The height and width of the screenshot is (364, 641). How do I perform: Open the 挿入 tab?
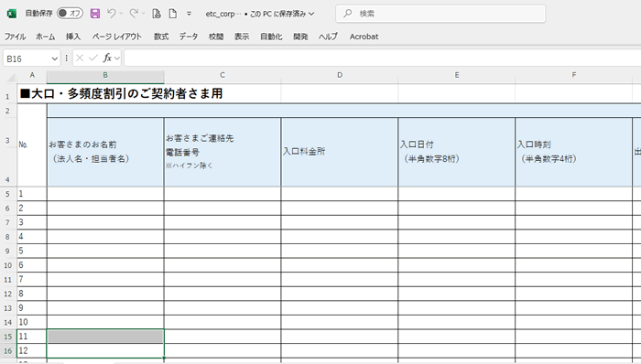(73, 37)
